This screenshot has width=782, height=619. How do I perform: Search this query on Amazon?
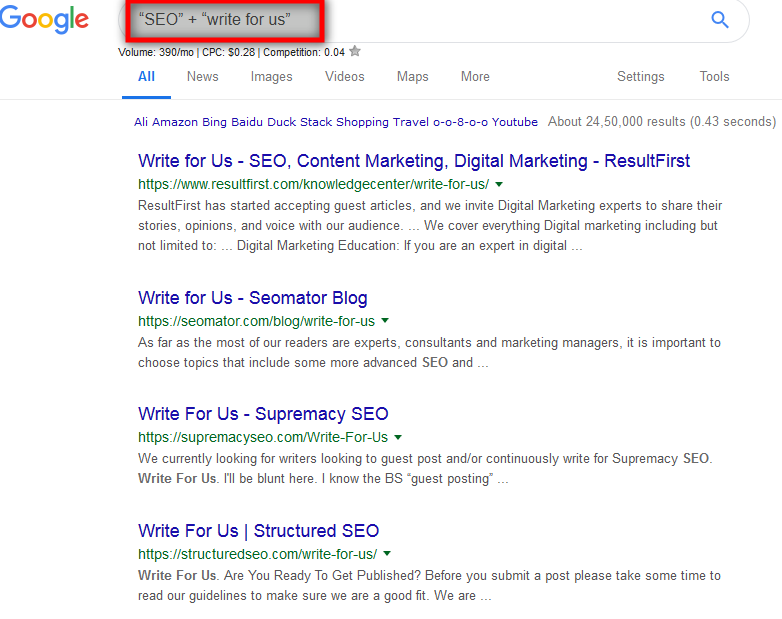(175, 122)
